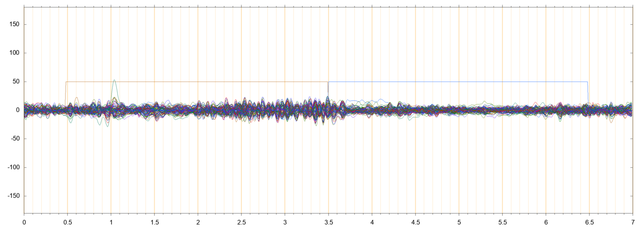Select the x-axis tick label "7"
The image size is (644, 230).
coord(632,221)
